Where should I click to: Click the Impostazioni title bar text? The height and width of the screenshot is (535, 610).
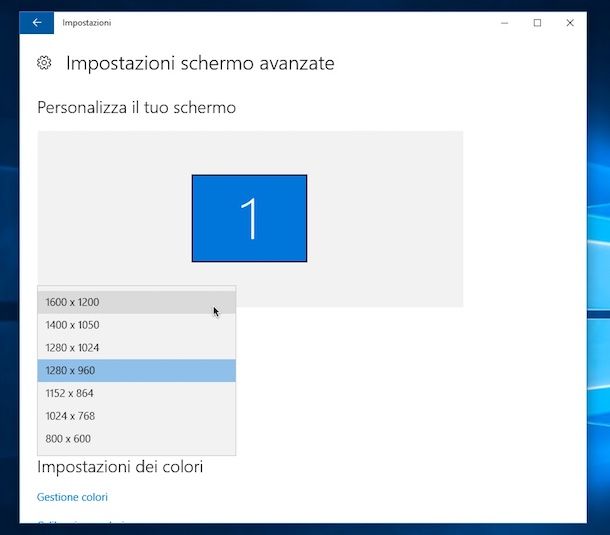[x=87, y=22]
